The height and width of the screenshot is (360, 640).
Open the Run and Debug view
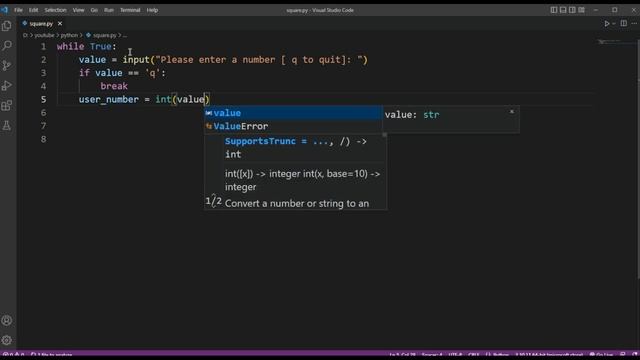pyautogui.click(x=7, y=85)
